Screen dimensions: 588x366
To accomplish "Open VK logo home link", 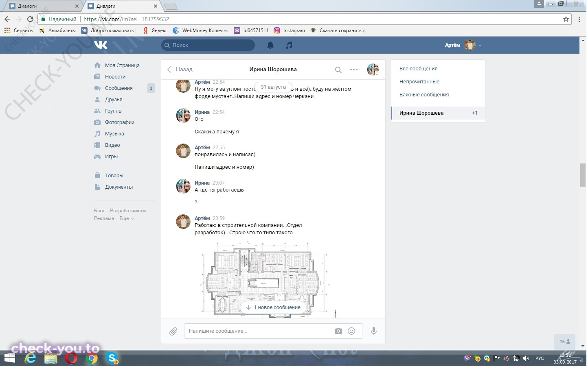I will (101, 45).
